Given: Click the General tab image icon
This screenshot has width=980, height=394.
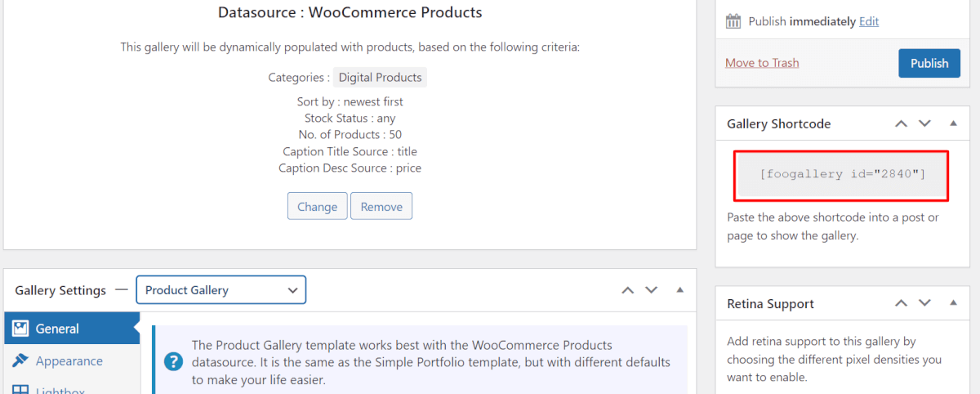Looking at the screenshot, I should point(20,329).
